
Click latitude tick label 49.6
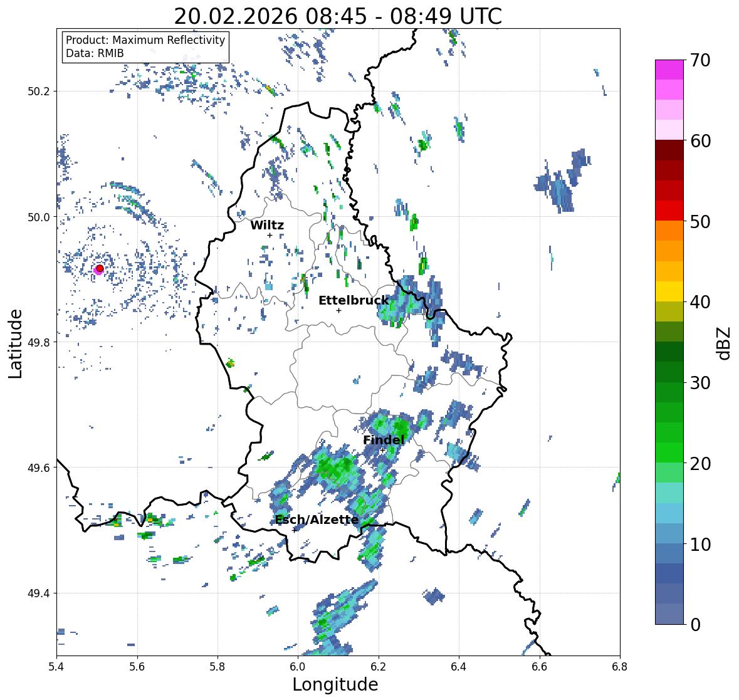tap(39, 468)
